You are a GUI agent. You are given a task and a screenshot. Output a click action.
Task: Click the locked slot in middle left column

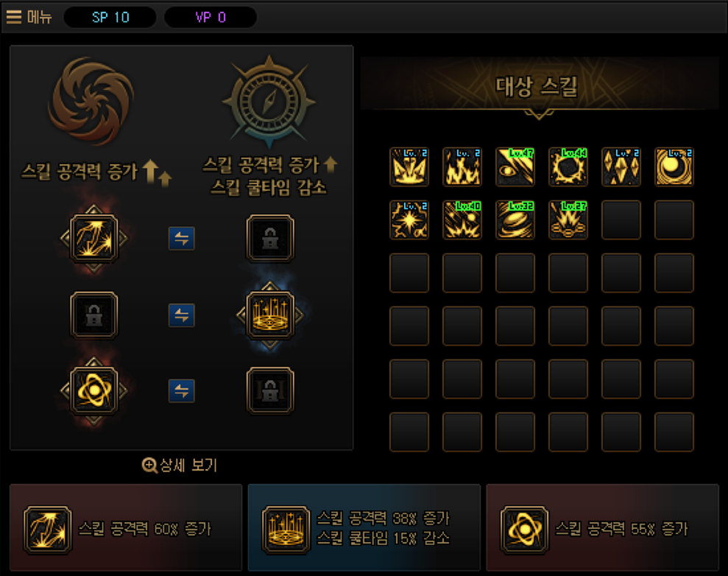coord(93,315)
